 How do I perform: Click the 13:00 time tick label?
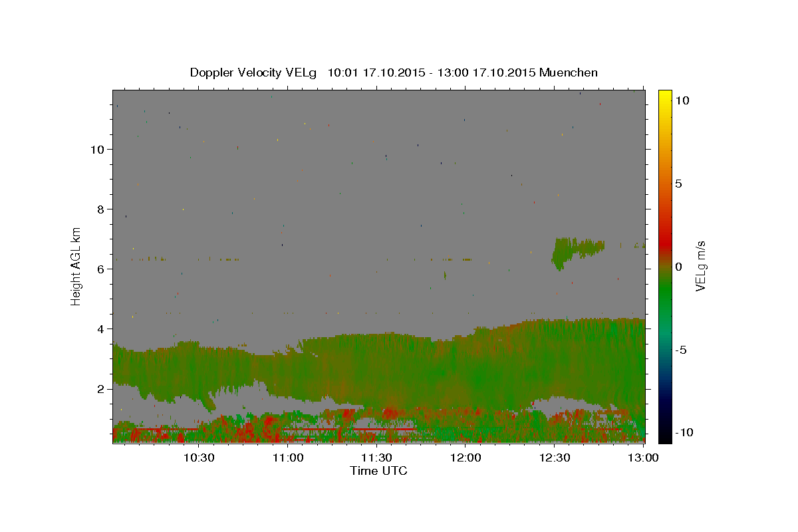coord(644,458)
